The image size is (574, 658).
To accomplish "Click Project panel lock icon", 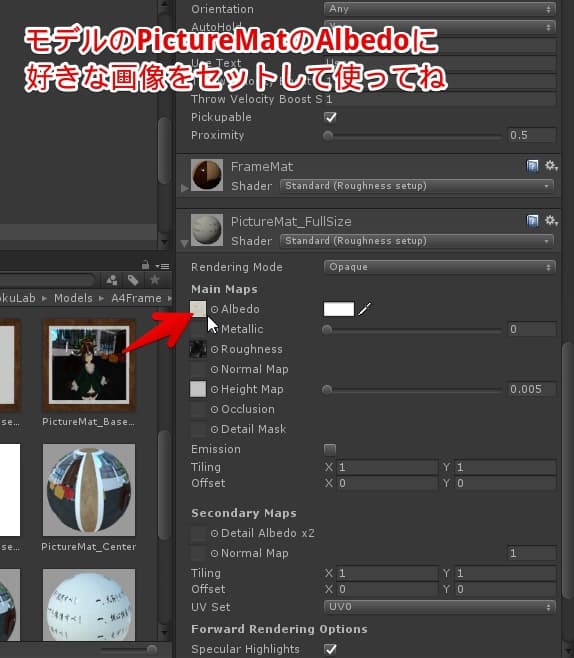I will [x=145, y=265].
